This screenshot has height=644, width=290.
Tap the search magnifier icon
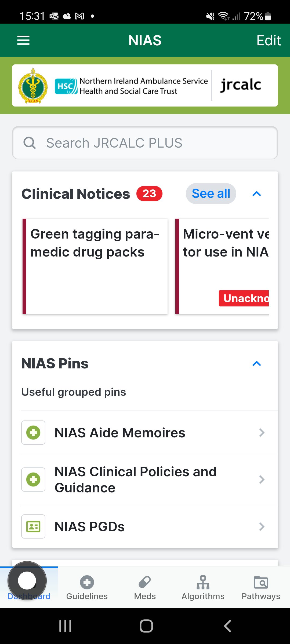pos(30,143)
